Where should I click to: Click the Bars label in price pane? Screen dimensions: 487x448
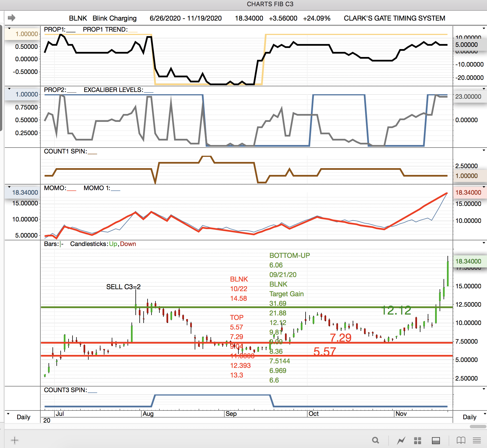click(51, 244)
